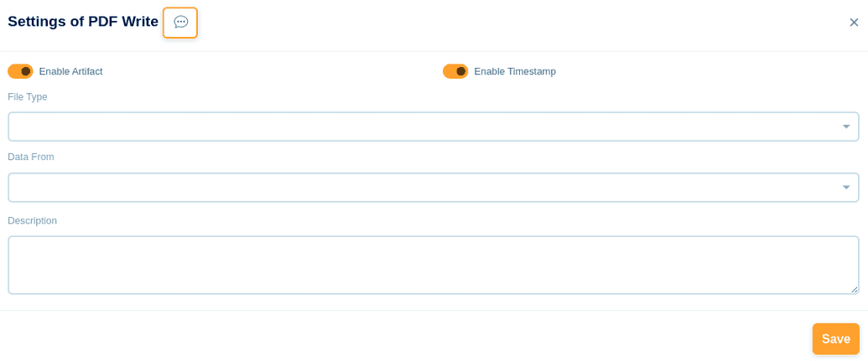Viewport: 868px width, 361px height.
Task: Save the PDF Write settings
Action: [835, 339]
